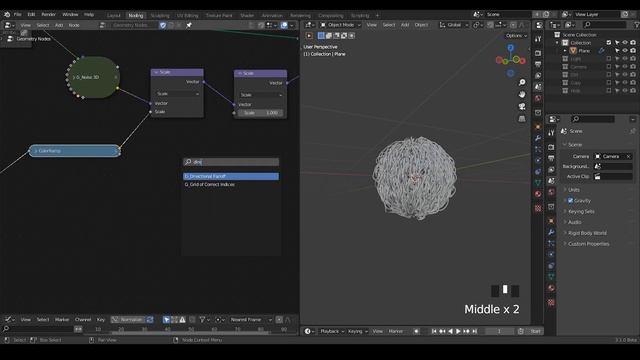Image resolution: width=640 pixels, height=360 pixels.
Task: Toggle render camera icon for Collection row
Action: pos(633,42)
